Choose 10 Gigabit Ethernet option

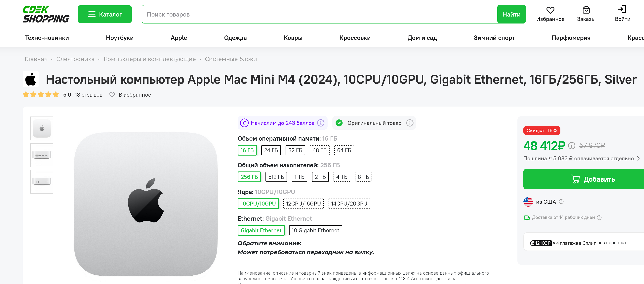pyautogui.click(x=315, y=230)
